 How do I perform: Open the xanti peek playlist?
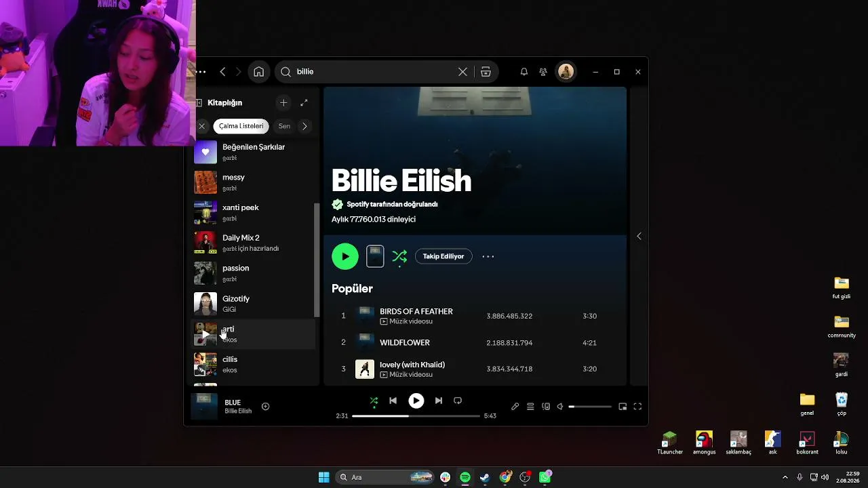coord(254,213)
